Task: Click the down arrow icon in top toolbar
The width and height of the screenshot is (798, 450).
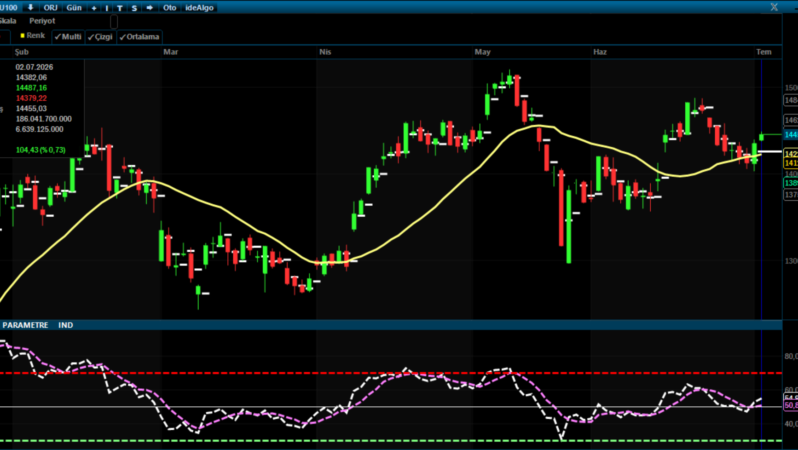Action: (30, 8)
